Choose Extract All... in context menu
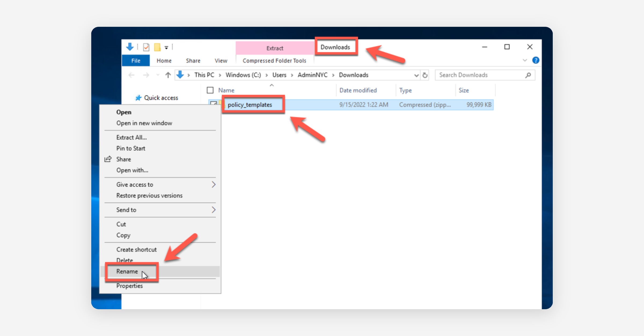This screenshot has width=644, height=336. pyautogui.click(x=131, y=137)
